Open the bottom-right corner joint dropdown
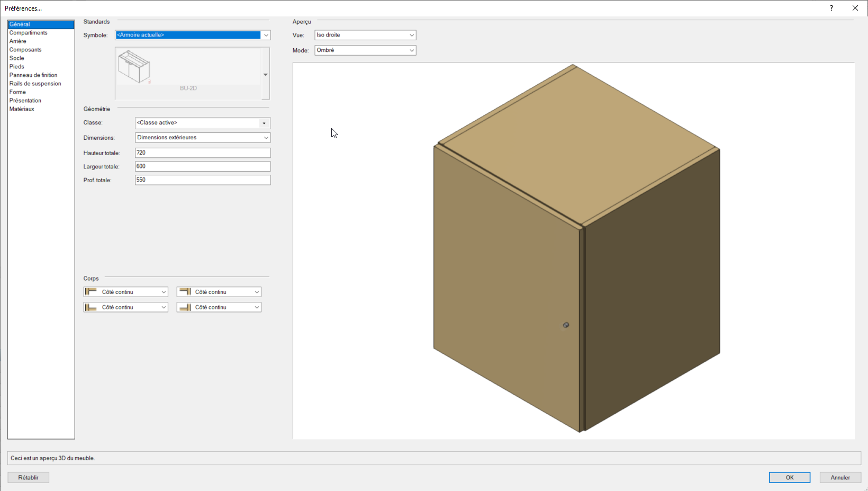 click(219, 307)
